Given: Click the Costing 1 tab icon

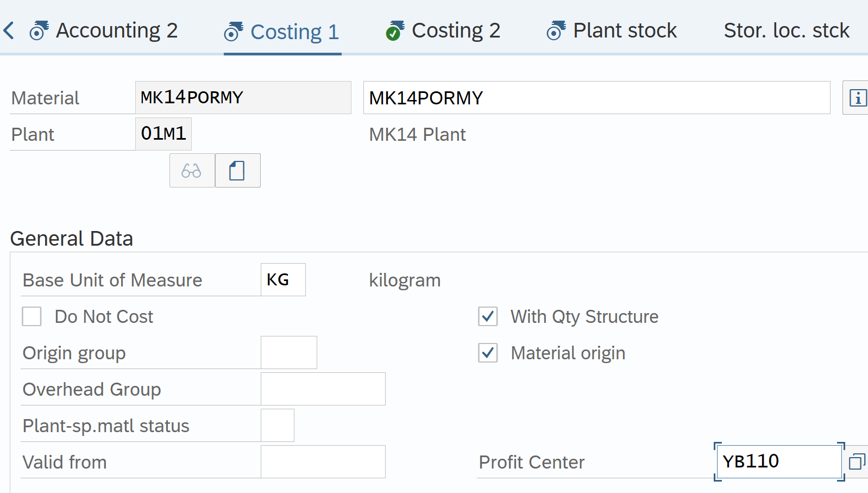Looking at the screenshot, I should 233,32.
